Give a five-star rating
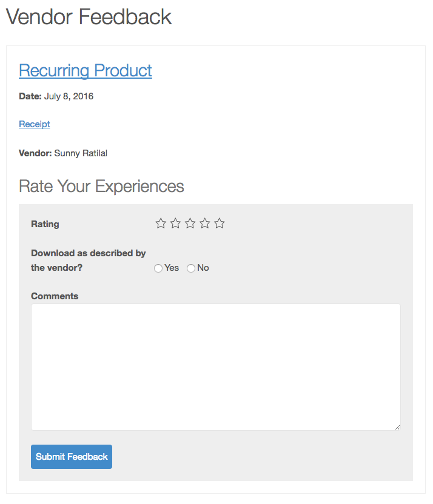This screenshot has width=433, height=504. pyautogui.click(x=220, y=224)
